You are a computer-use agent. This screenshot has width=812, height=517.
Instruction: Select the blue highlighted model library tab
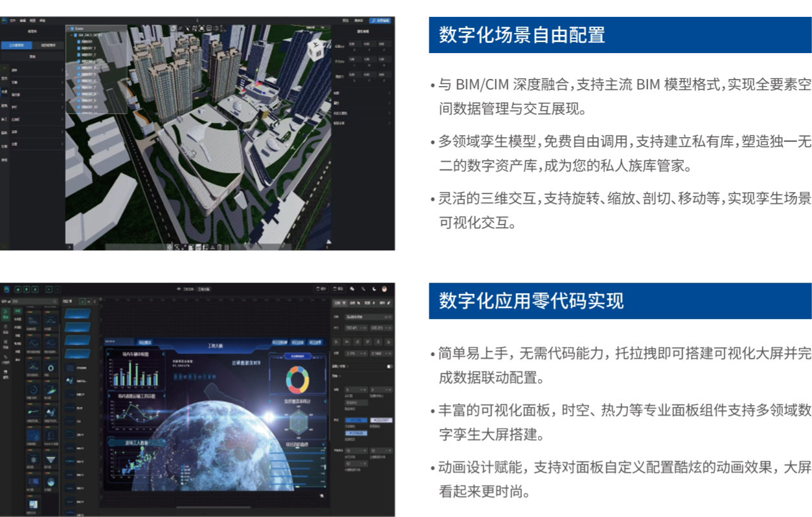(x=17, y=45)
